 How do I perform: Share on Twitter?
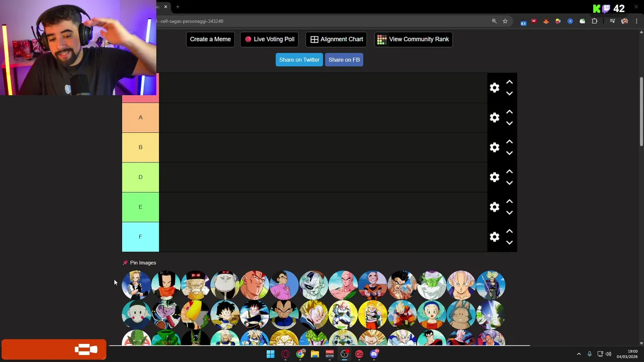tap(299, 60)
